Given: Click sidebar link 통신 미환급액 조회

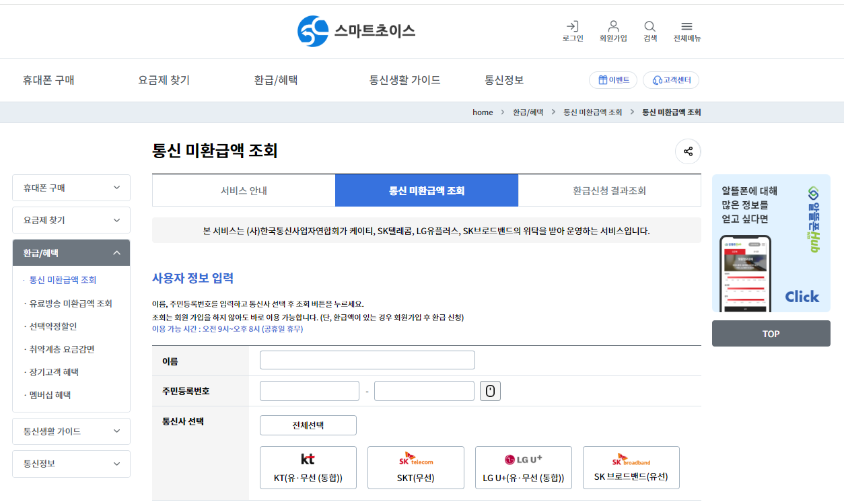Looking at the screenshot, I should pyautogui.click(x=63, y=280).
